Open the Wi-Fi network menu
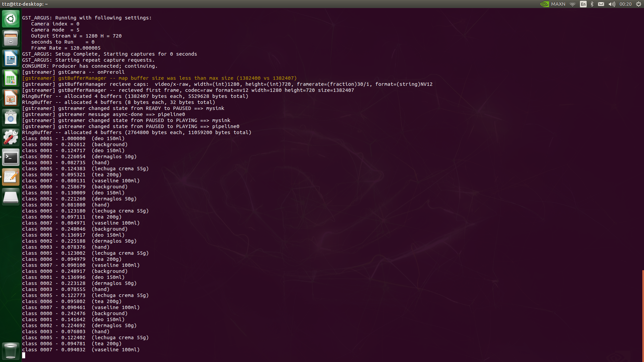This screenshot has width=644, height=362. tap(572, 4)
